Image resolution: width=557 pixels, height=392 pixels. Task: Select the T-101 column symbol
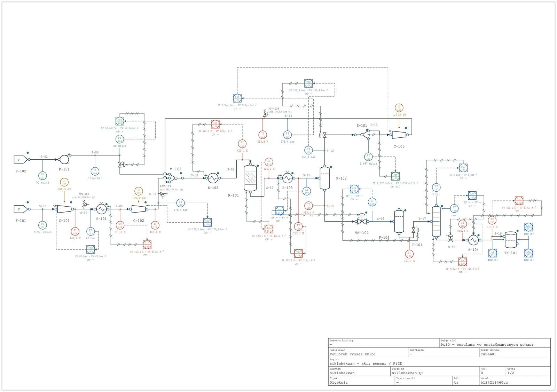click(436, 221)
